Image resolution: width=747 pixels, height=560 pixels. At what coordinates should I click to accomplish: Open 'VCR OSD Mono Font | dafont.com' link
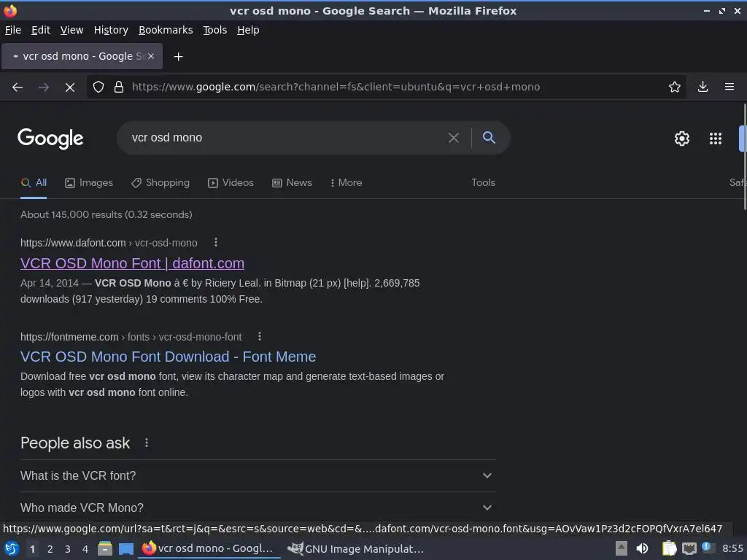133,263
